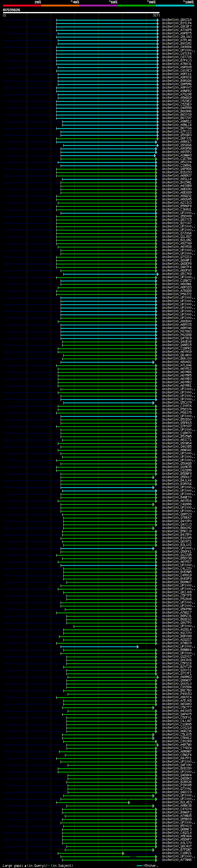Screen dimensions: 197x868
Task: Select the UniRef100_A7WQI7 label
Action: (177, 612)
